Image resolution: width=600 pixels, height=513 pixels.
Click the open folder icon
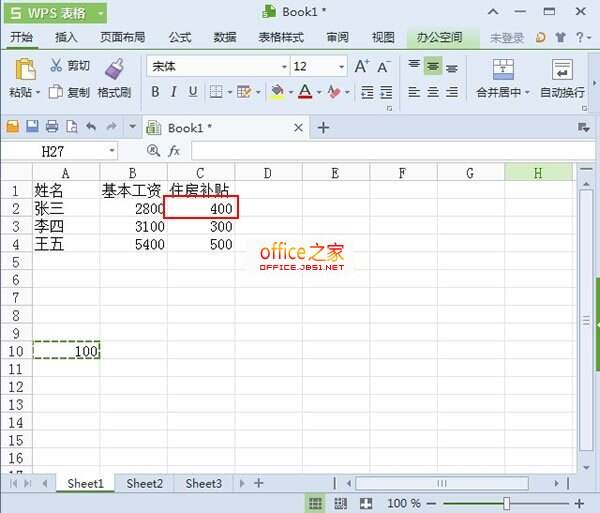tap(13, 126)
